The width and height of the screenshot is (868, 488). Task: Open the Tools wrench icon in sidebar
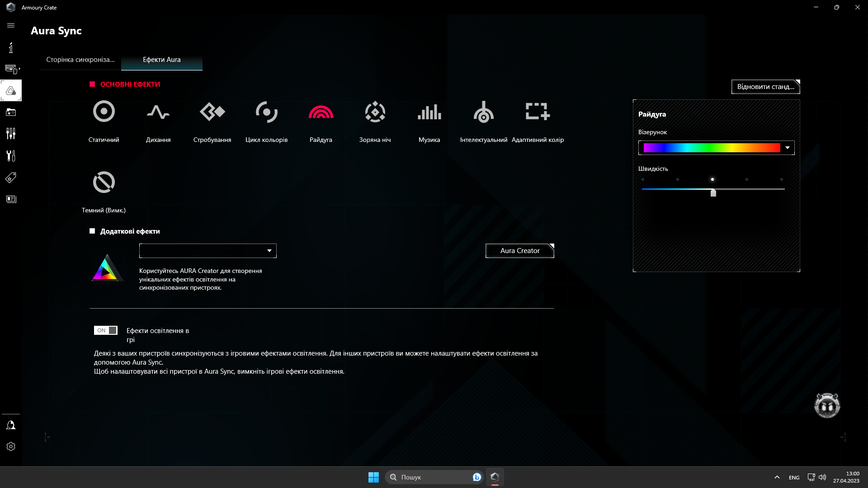click(x=11, y=155)
